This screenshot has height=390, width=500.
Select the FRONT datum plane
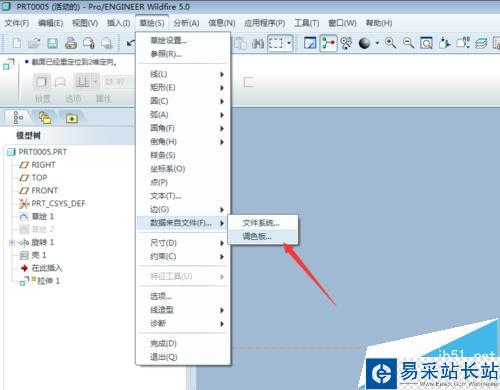coord(45,191)
